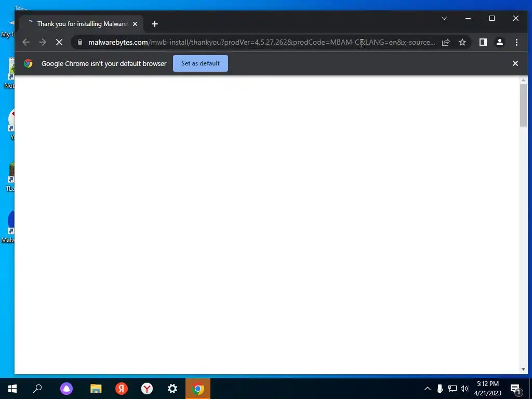Share this page icon in address bar

[446, 42]
